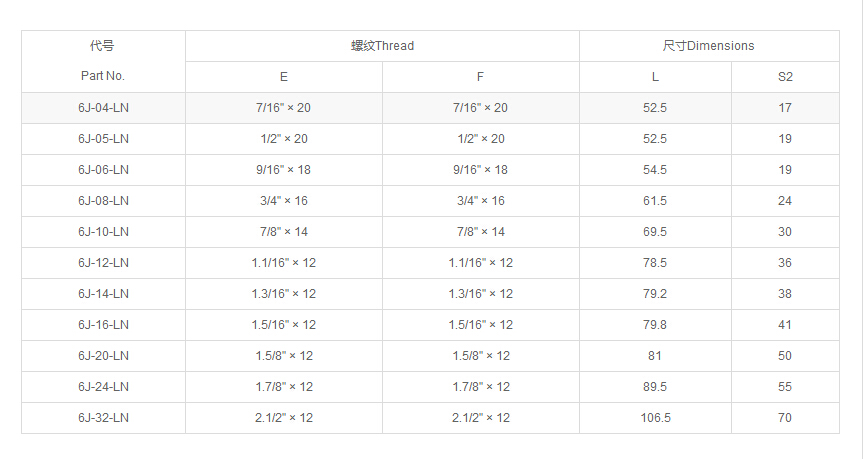Click the S2 column header
This screenshot has width=864, height=459.
(x=785, y=77)
